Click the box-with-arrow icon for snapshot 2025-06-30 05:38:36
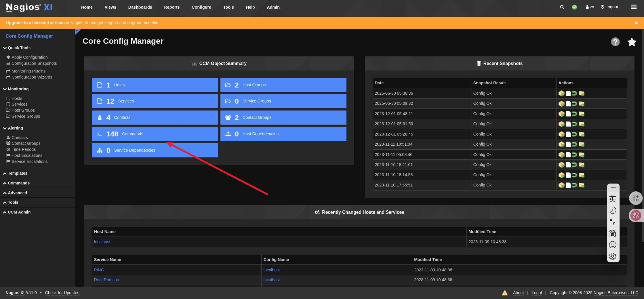This screenshot has width=644, height=299. coord(561,94)
